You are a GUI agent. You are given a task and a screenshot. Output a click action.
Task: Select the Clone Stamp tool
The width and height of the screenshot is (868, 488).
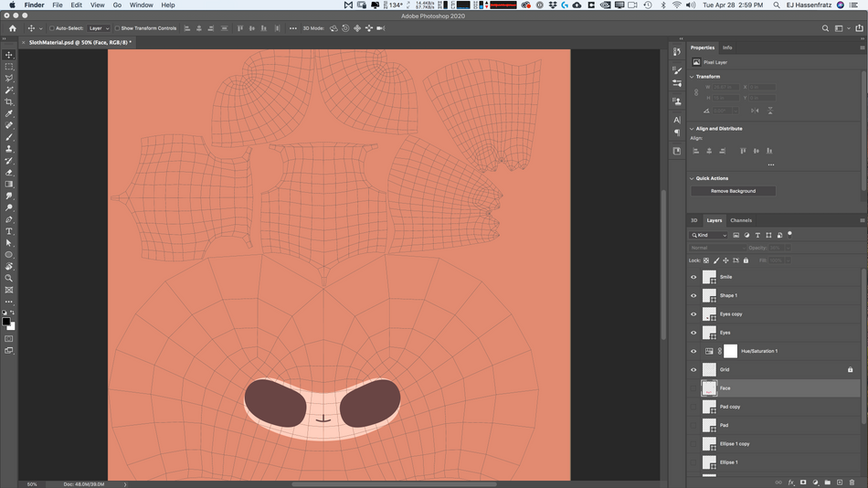click(9, 149)
